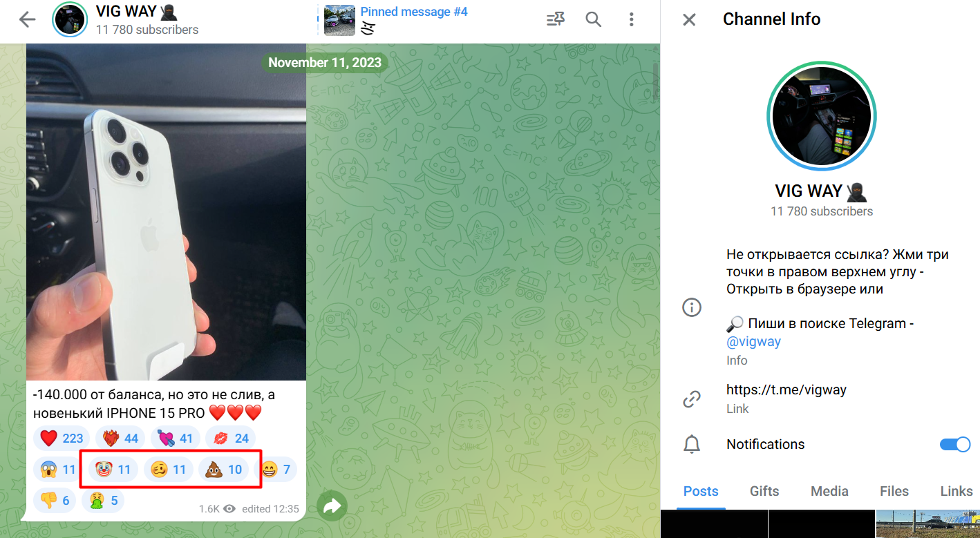Image resolution: width=980 pixels, height=538 pixels.
Task: Click the @vigway username link
Action: (x=753, y=342)
